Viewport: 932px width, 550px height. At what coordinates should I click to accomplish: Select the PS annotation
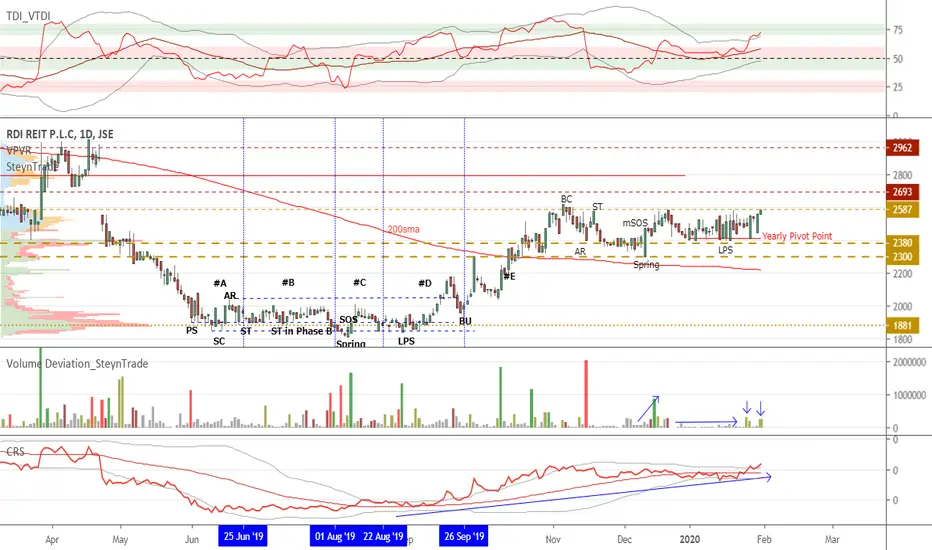[x=191, y=330]
